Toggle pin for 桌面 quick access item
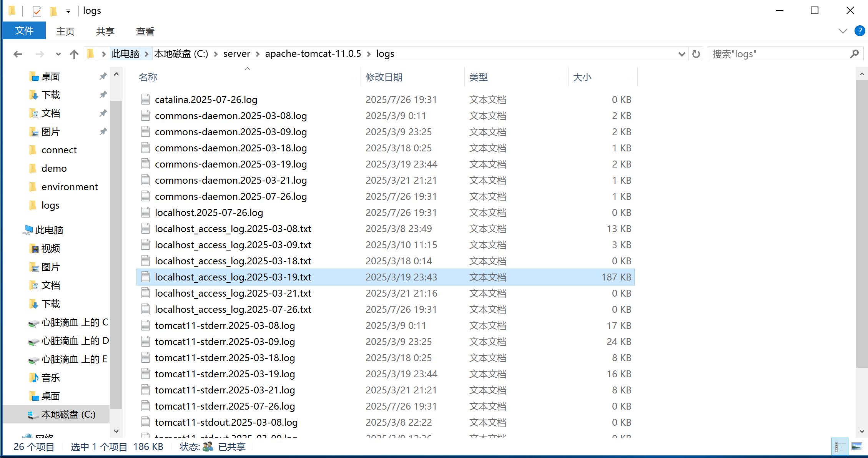Screen dimensions: 868x458 (103, 76)
